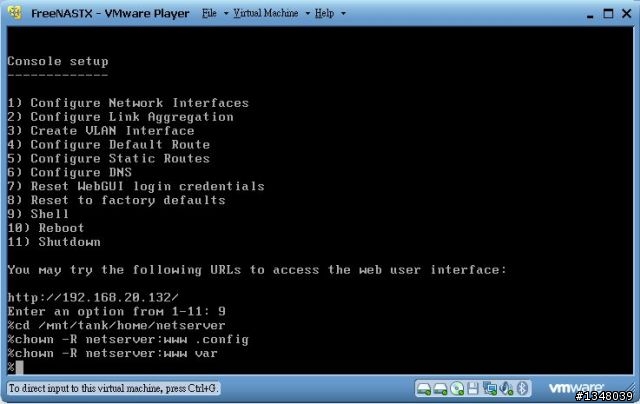The height and width of the screenshot is (404, 640).
Task: Click 'Enter an option from 1-11: 9' line
Action: tap(116, 311)
